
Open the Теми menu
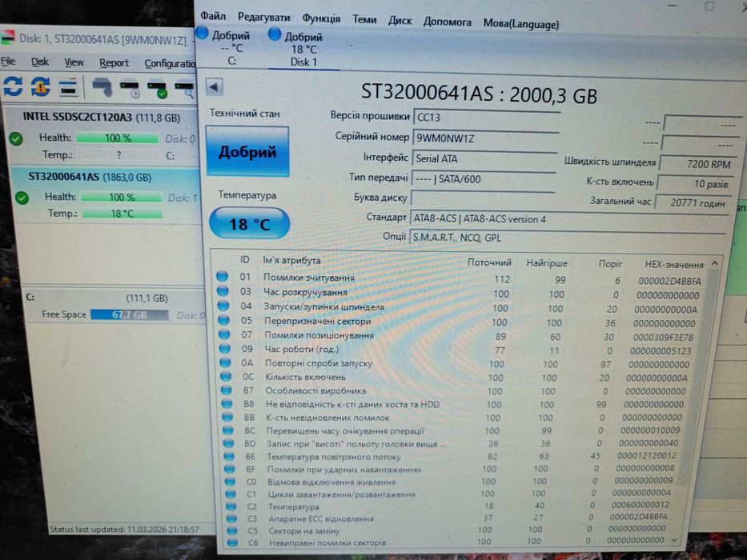(364, 19)
